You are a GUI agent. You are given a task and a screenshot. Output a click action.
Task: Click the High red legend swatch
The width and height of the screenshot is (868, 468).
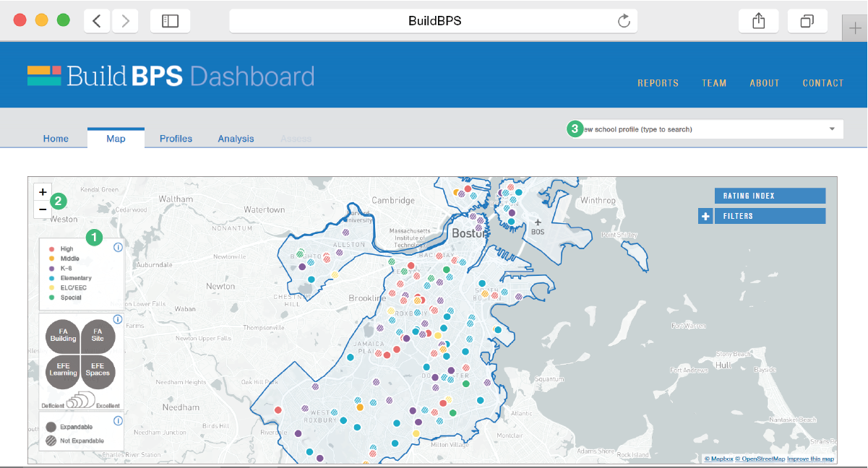point(52,249)
